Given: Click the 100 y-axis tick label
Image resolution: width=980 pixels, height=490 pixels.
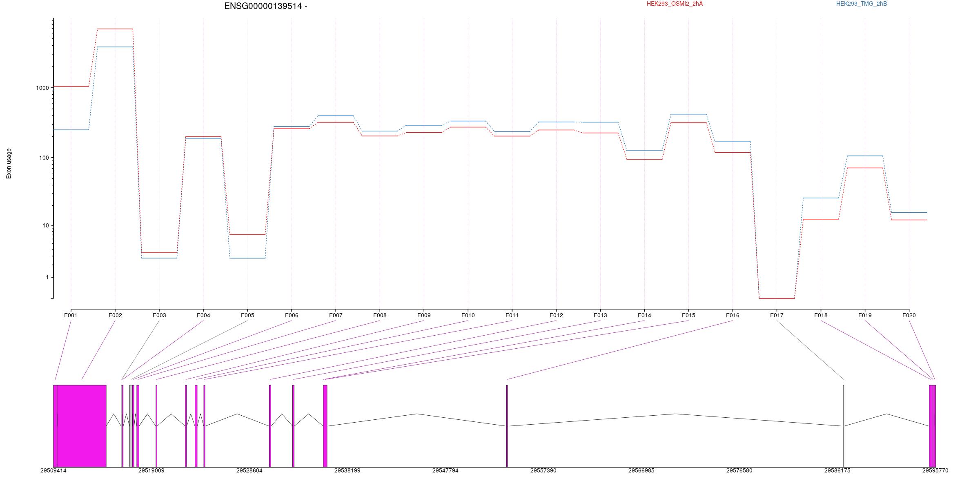Looking at the screenshot, I should 44,158.
